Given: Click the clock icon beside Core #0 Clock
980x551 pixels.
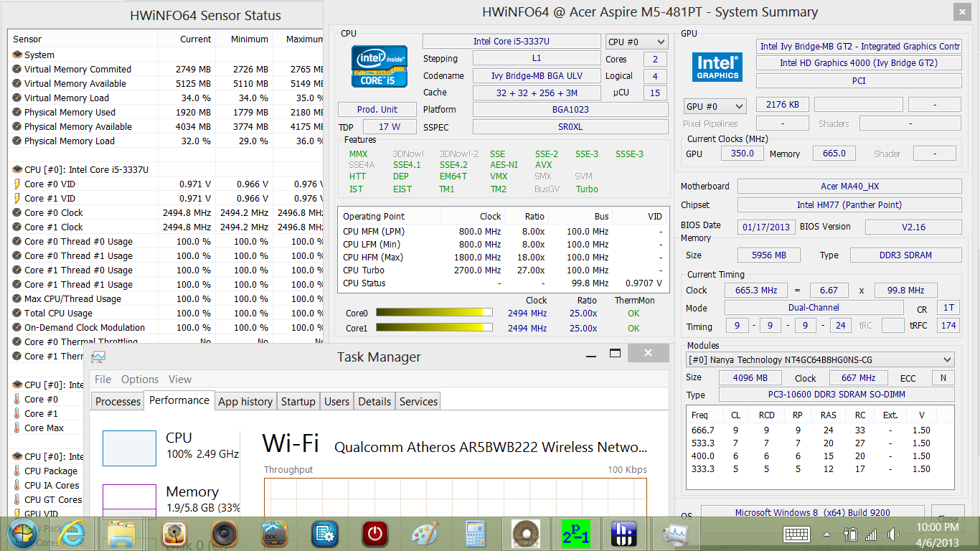Looking at the screenshot, I should 17,212.
